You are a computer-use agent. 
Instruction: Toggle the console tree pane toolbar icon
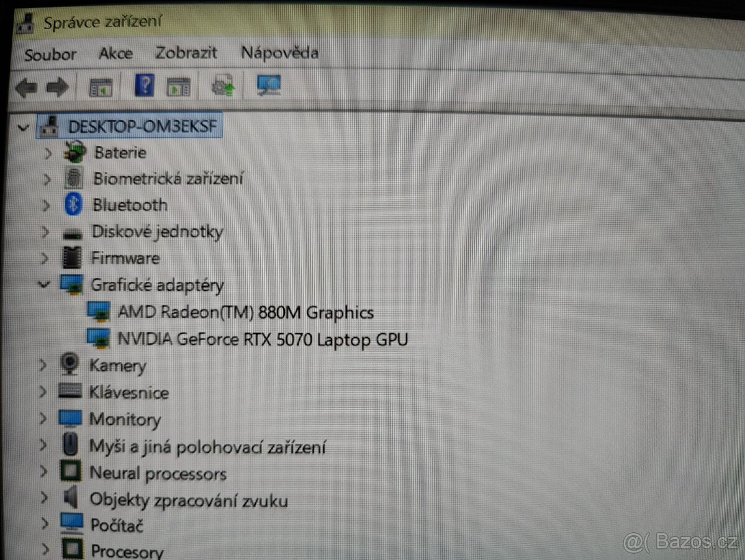pyautogui.click(x=101, y=87)
